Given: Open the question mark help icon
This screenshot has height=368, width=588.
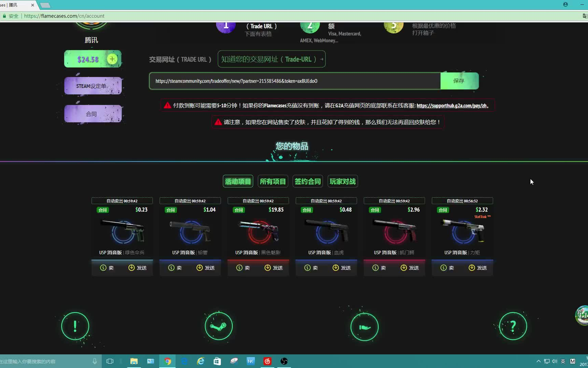Looking at the screenshot, I should 513,326.
